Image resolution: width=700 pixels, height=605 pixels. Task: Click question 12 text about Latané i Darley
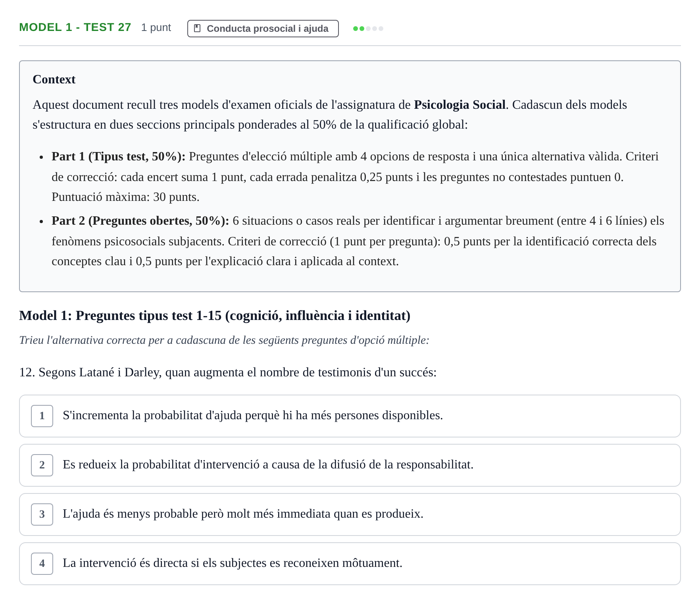tap(228, 372)
